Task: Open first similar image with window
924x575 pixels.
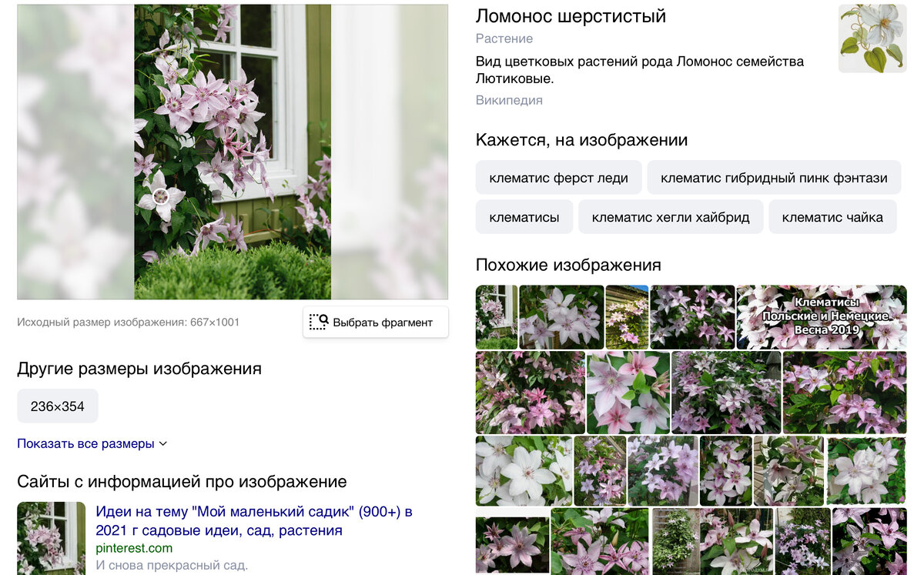Action: tap(497, 317)
